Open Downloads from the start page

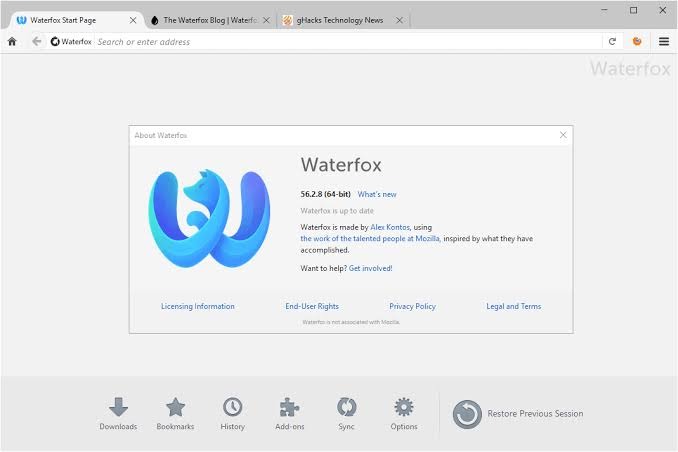pos(118,414)
